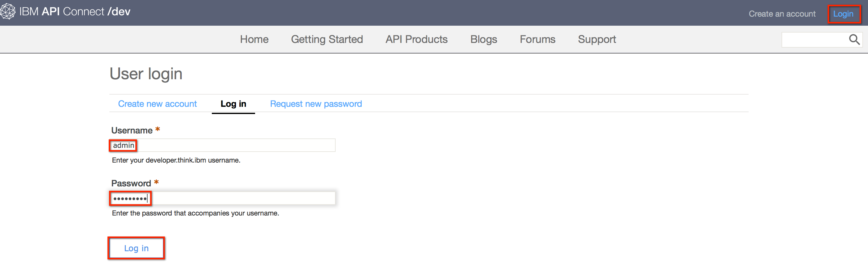Navigate to the Blogs section

tap(484, 39)
